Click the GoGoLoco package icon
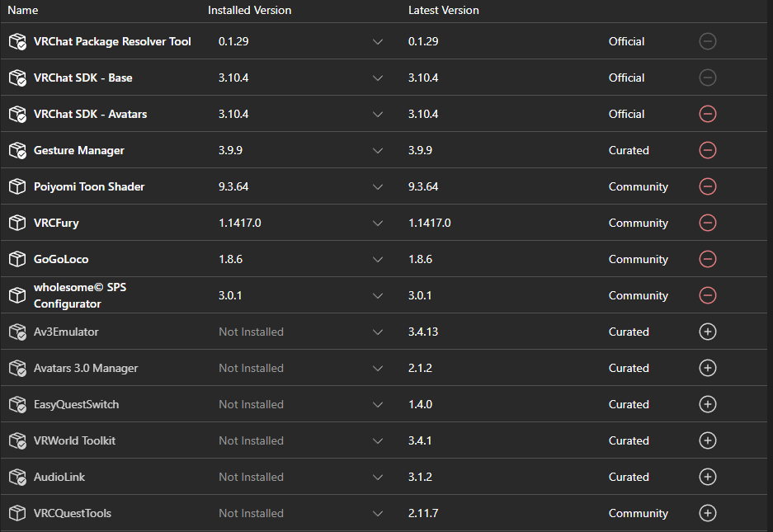Screen dimensions: 773x532 point(17,259)
